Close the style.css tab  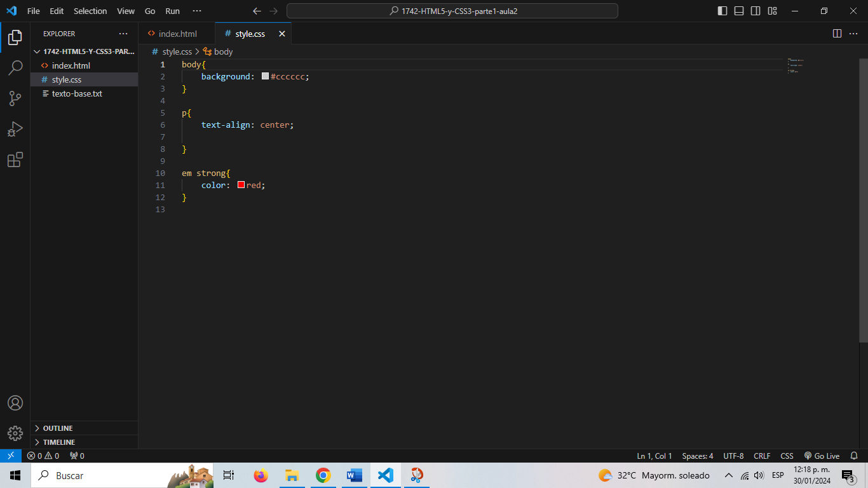pyautogui.click(x=282, y=34)
